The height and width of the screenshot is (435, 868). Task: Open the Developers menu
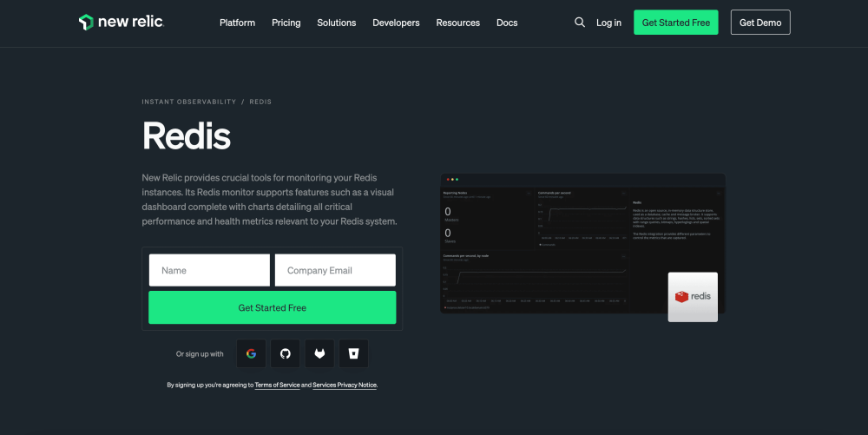point(396,23)
